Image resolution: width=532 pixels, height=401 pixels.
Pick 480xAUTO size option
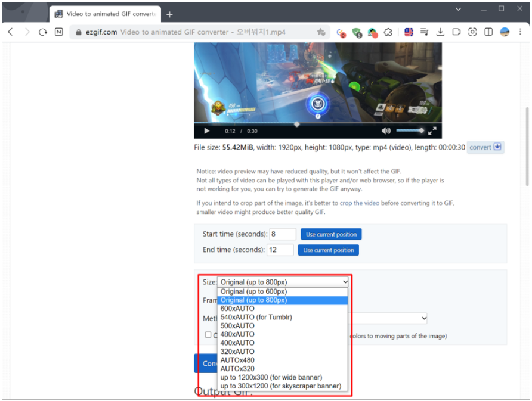point(283,334)
